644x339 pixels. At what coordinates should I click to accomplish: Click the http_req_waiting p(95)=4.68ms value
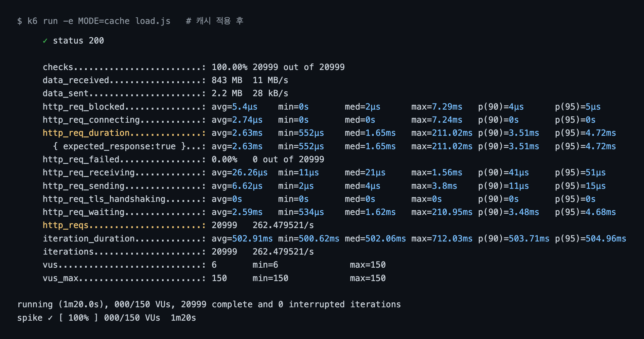(x=585, y=212)
